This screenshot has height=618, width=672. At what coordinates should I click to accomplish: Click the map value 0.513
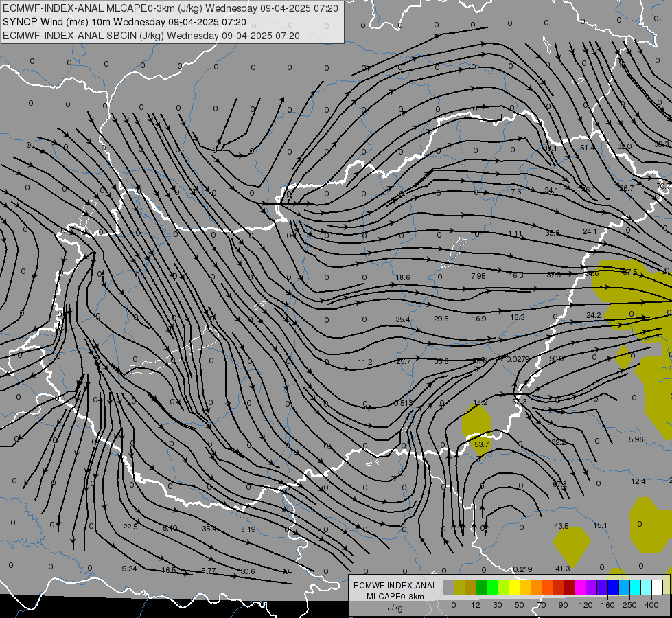[404, 403]
